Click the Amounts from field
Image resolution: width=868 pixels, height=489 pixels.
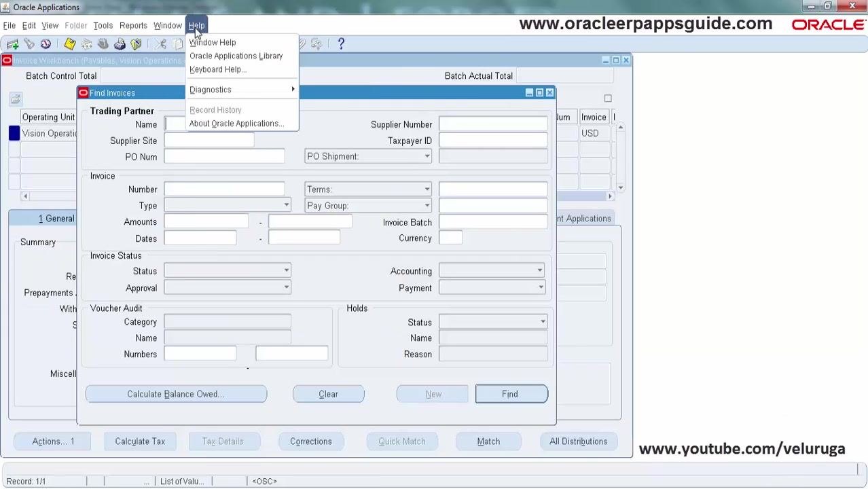(x=206, y=222)
